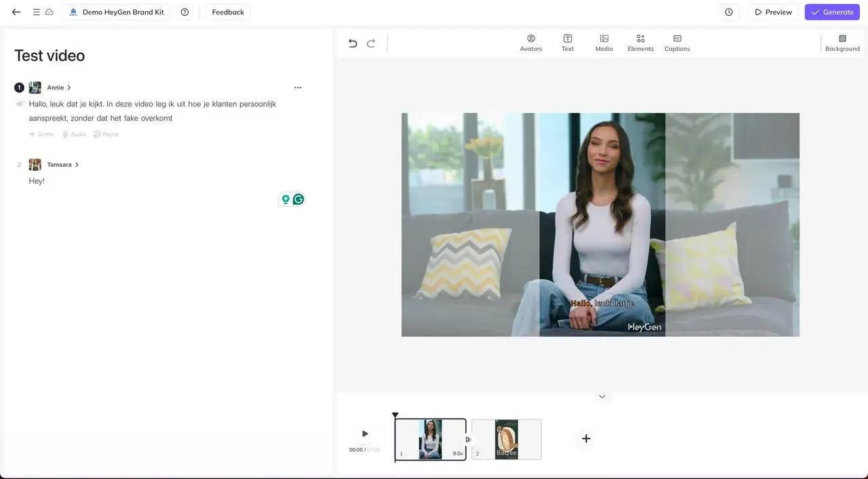868x479 pixels.
Task: Select the second scene thumbnail
Action: pos(507,440)
